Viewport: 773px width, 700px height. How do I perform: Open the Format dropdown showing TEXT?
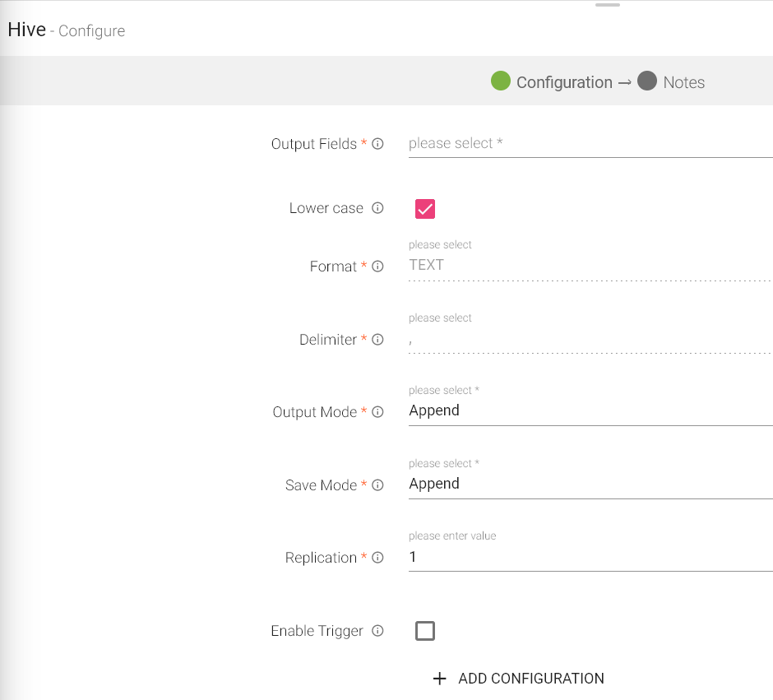(589, 266)
